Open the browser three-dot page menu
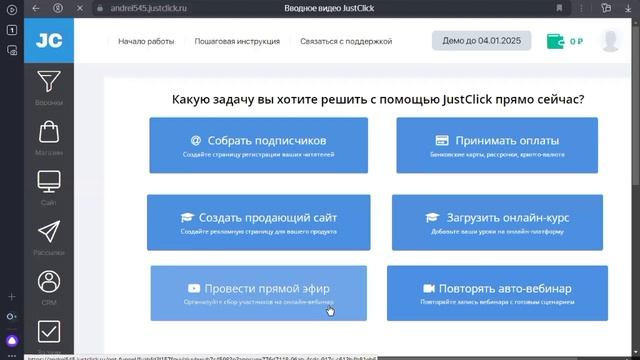The height and width of the screenshot is (360, 640). pyautogui.click(x=582, y=8)
